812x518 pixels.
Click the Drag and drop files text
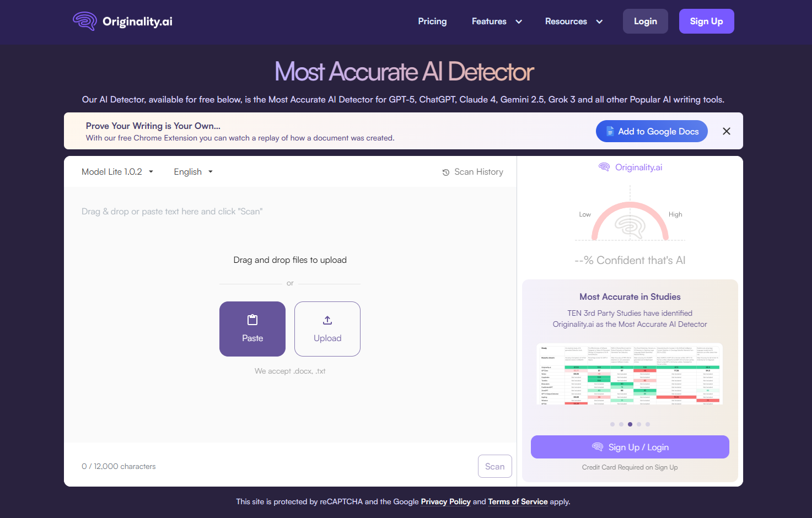click(x=290, y=260)
